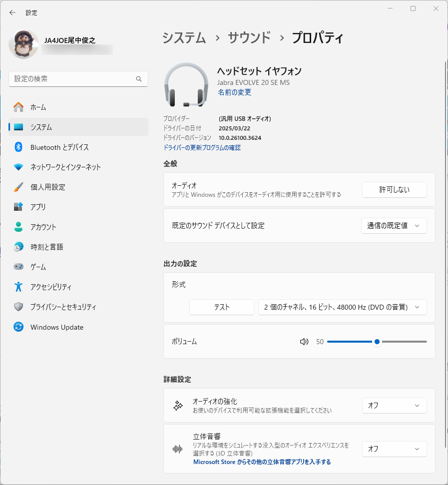Click the 許可しない button
This screenshot has width=448, height=485.
(394, 190)
